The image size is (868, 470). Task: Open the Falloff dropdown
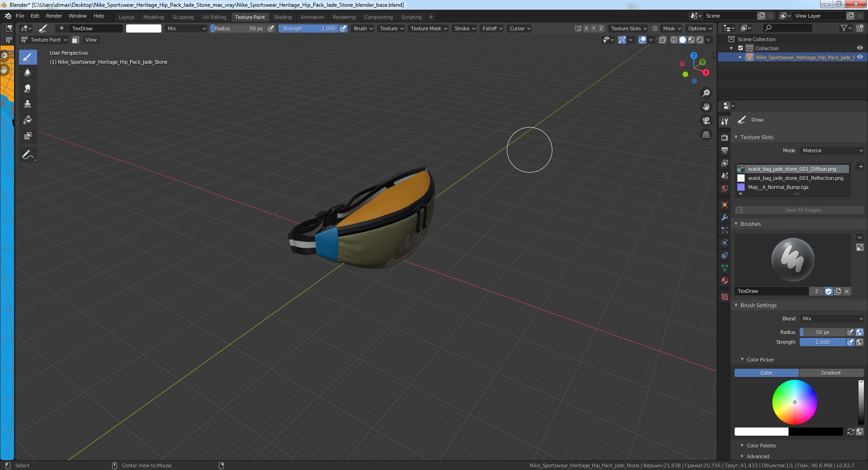(492, 28)
